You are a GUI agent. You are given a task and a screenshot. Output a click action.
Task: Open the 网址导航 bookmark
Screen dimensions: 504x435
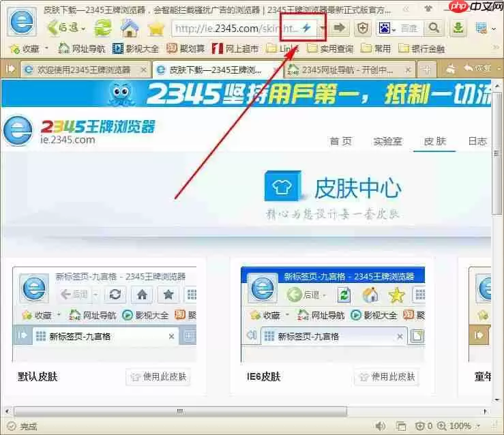point(82,48)
